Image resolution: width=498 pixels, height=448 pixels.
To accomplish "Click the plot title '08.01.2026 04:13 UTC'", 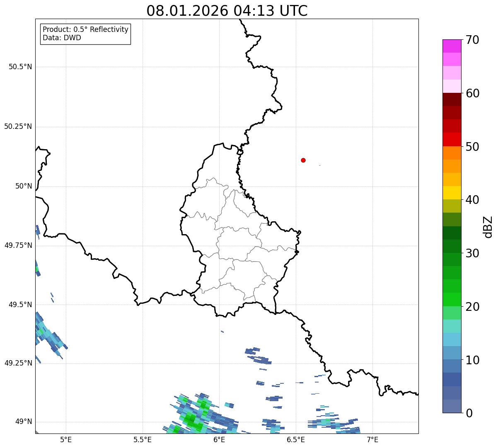I will (227, 11).
